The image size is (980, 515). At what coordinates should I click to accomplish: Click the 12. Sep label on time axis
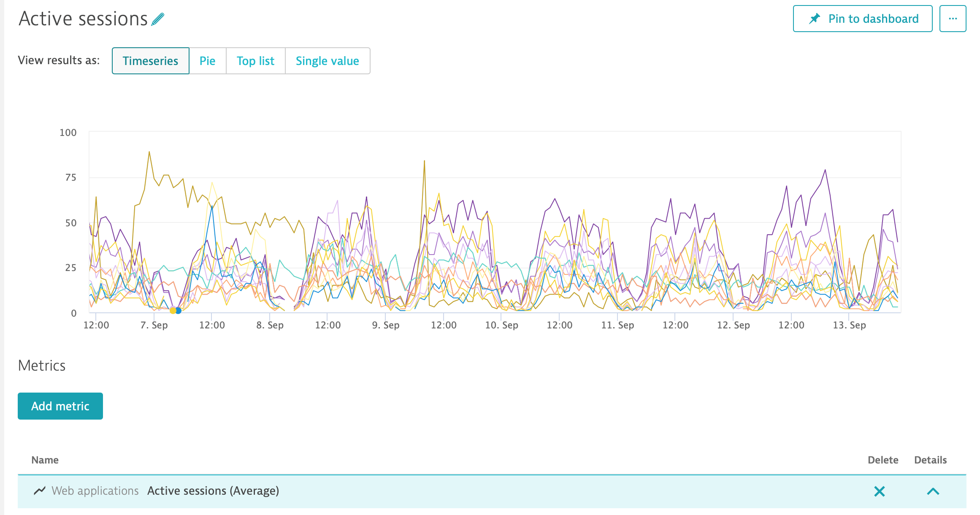pos(733,325)
